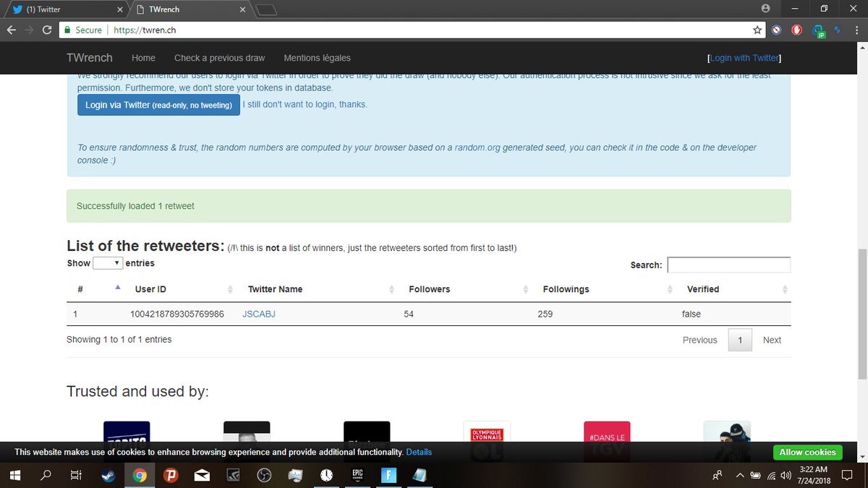Open the clock app on the taskbar
868x488 pixels.
click(x=327, y=475)
